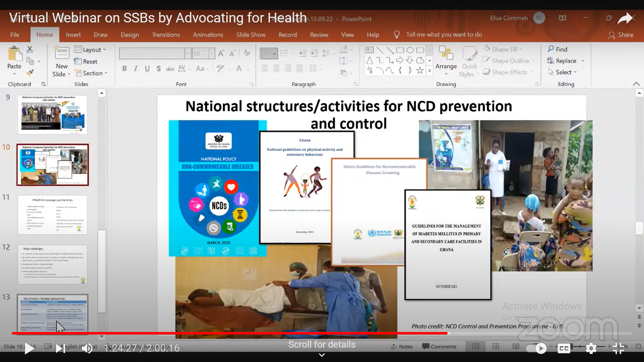The height and width of the screenshot is (362, 644).
Task: Expand the shapes gallery More arrow
Action: 430,71
